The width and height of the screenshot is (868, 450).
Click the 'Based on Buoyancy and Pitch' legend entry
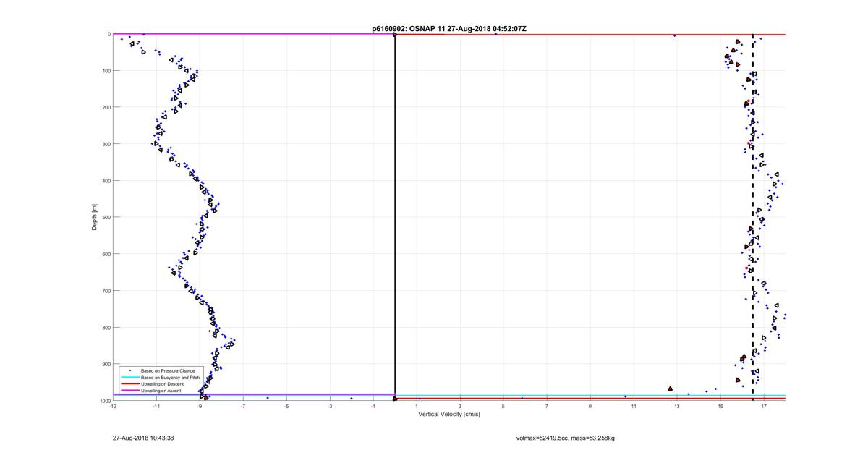pos(170,378)
